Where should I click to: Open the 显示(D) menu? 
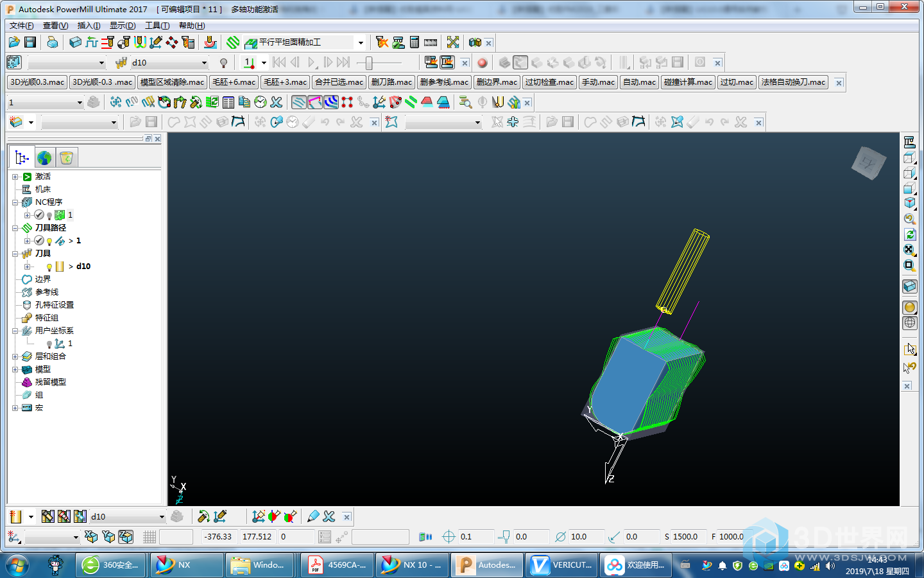122,26
